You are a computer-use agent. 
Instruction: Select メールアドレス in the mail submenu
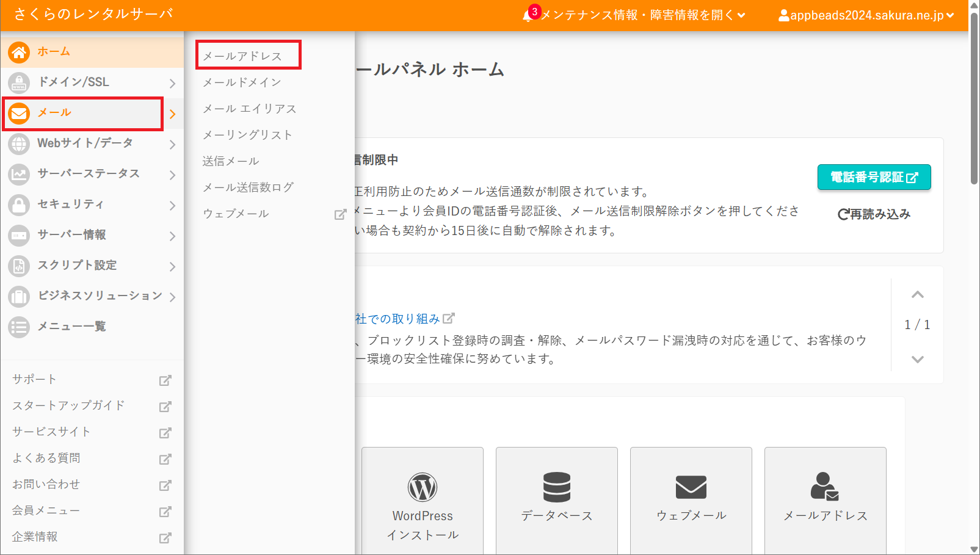tap(242, 56)
